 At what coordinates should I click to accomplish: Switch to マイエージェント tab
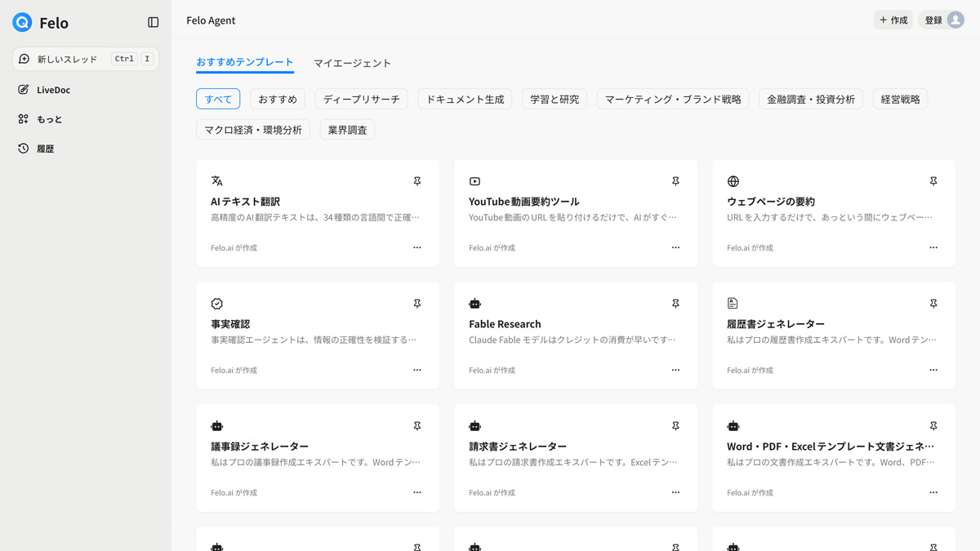pos(353,63)
